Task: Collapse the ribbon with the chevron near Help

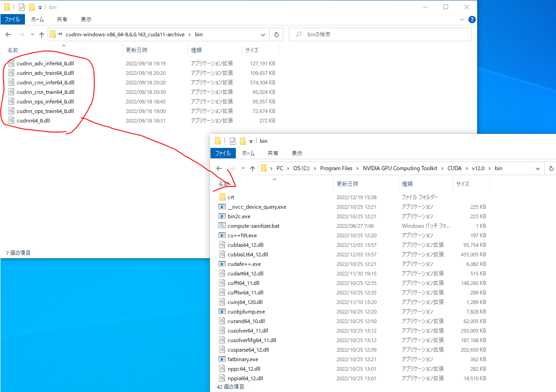Action: pyautogui.click(x=461, y=19)
